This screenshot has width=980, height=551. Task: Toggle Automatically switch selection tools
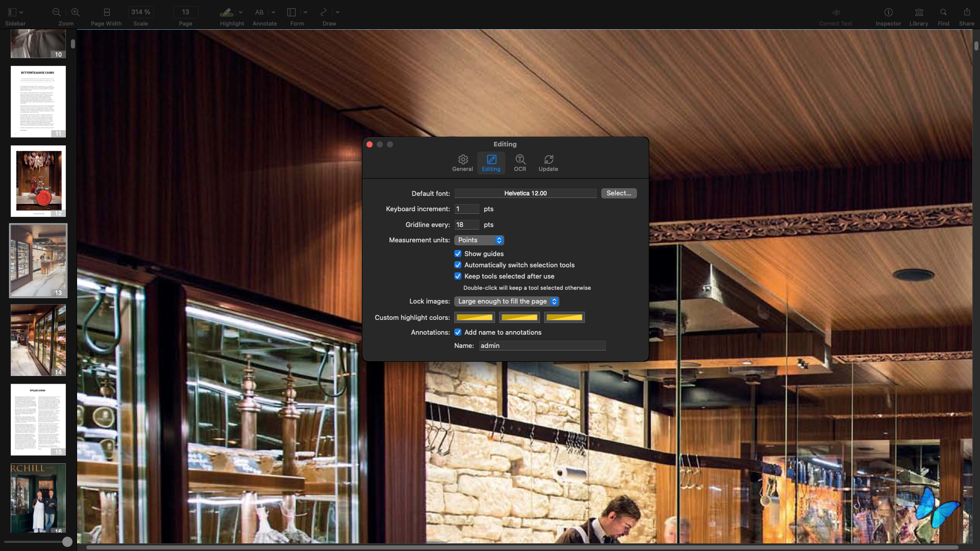click(458, 265)
